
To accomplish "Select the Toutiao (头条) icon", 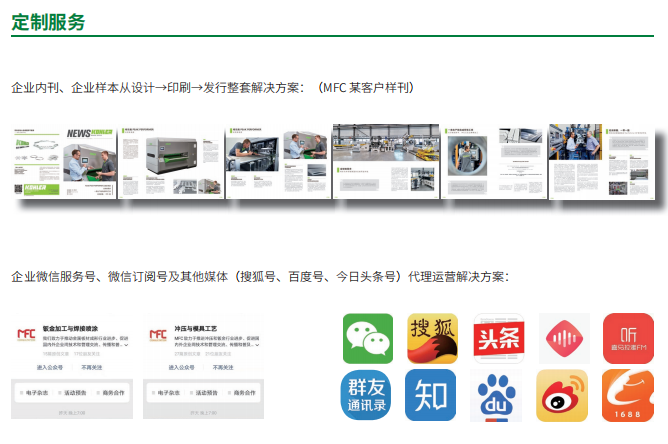I will click(x=499, y=338).
